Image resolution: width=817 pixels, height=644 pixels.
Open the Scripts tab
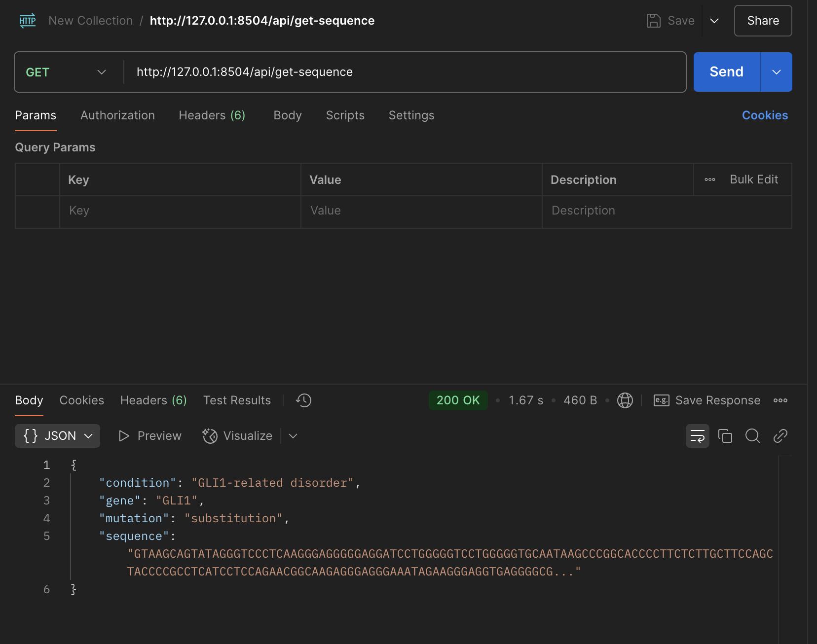[x=345, y=115]
